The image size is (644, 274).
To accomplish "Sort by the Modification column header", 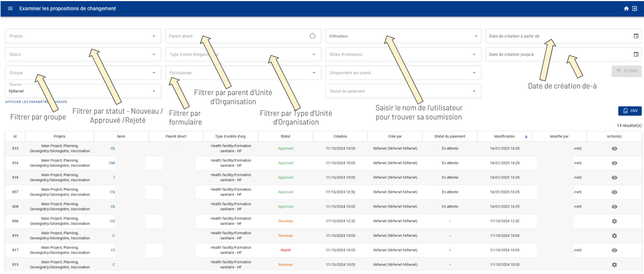I will pos(504,136).
